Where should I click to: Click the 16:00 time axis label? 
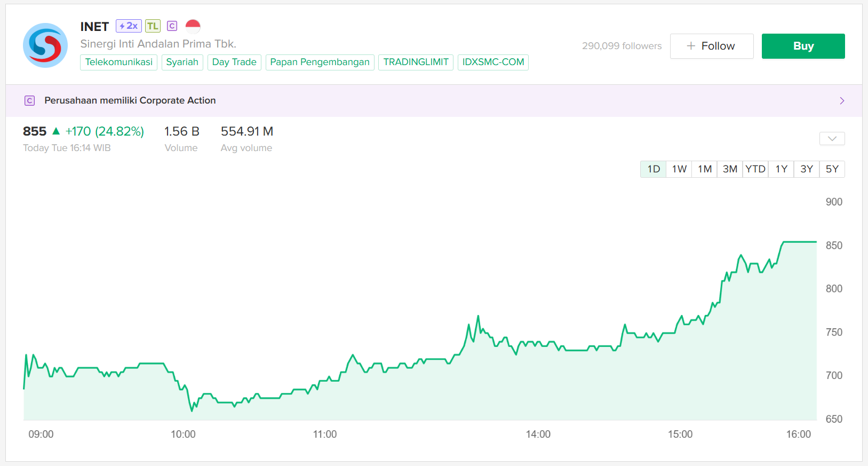pos(799,435)
